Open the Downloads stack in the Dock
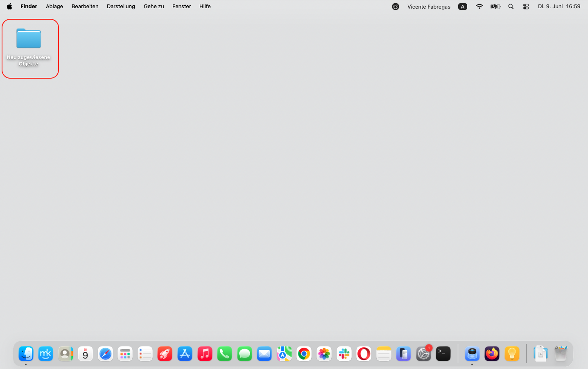This screenshot has width=588, height=369. tap(541, 353)
